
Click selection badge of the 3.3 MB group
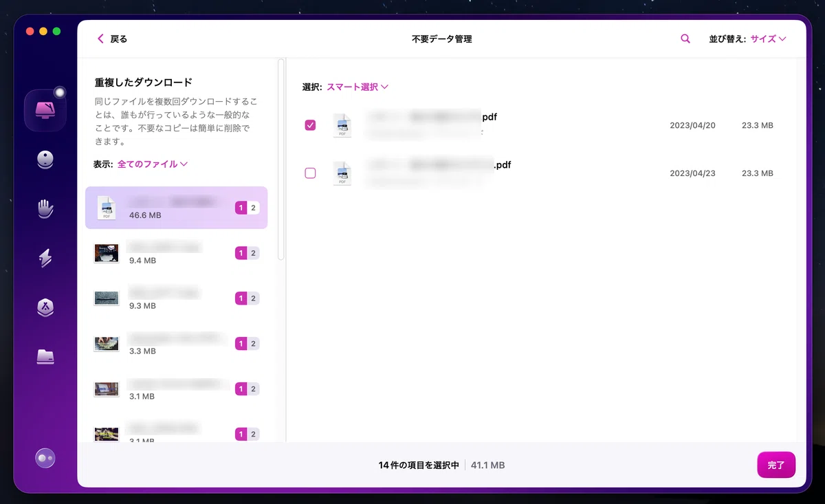click(x=247, y=344)
